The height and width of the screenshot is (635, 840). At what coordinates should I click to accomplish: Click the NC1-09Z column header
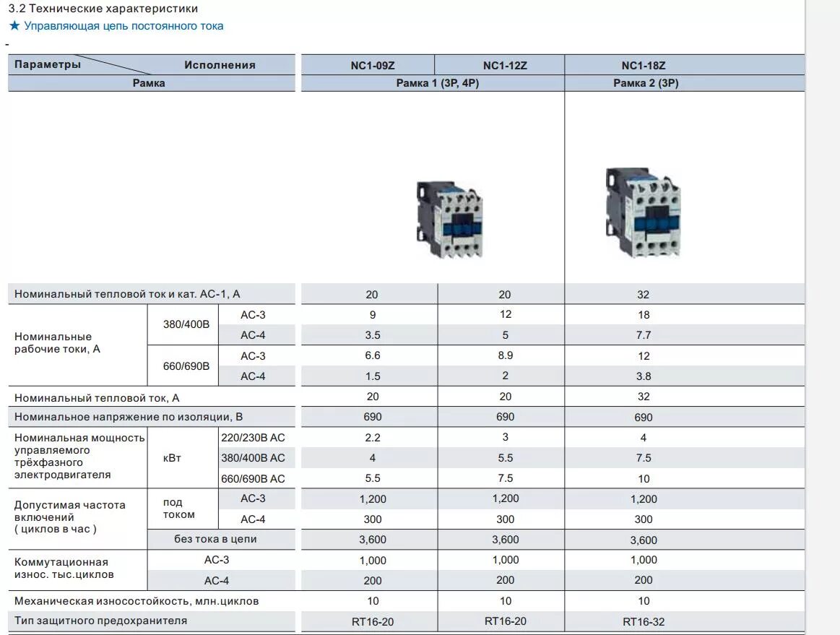coord(372,65)
